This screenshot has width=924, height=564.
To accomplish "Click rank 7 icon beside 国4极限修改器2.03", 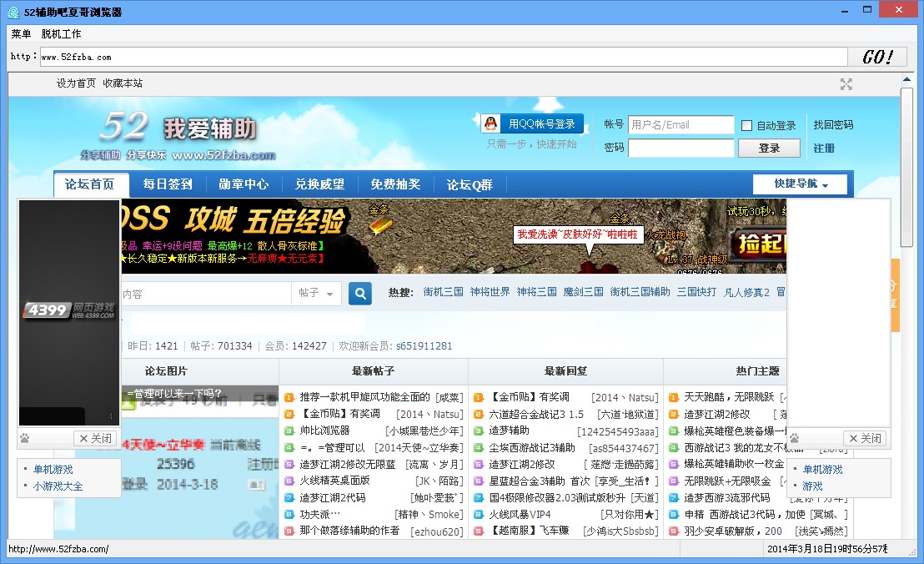I will pyautogui.click(x=479, y=498).
